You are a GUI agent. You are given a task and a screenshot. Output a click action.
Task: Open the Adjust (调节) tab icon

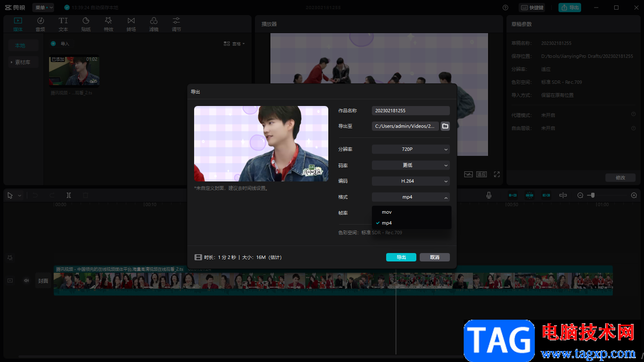177,21
